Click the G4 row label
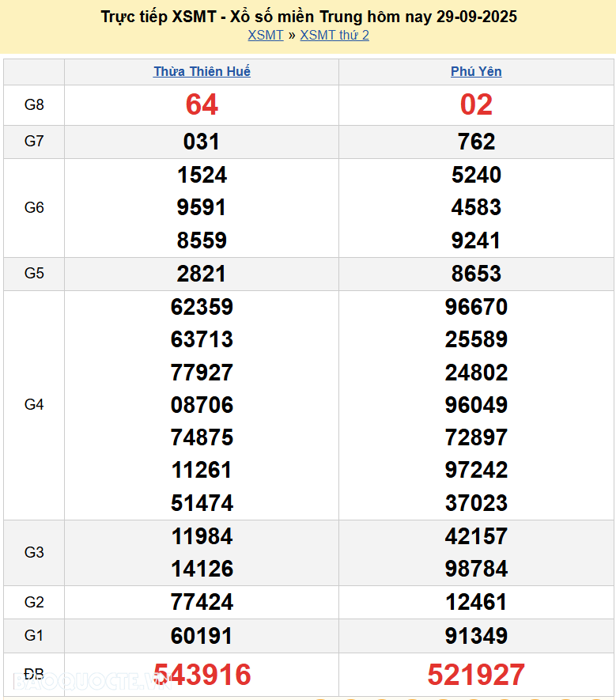 (34, 405)
